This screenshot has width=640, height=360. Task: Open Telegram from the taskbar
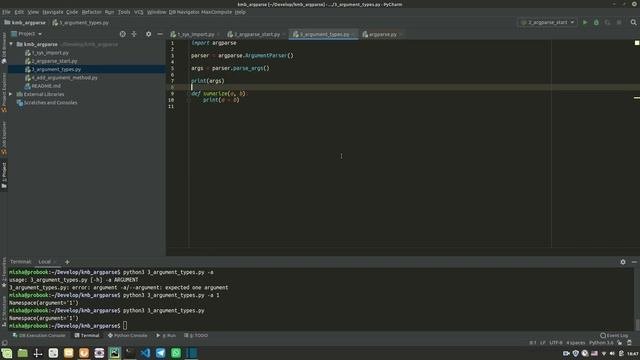[160, 353]
